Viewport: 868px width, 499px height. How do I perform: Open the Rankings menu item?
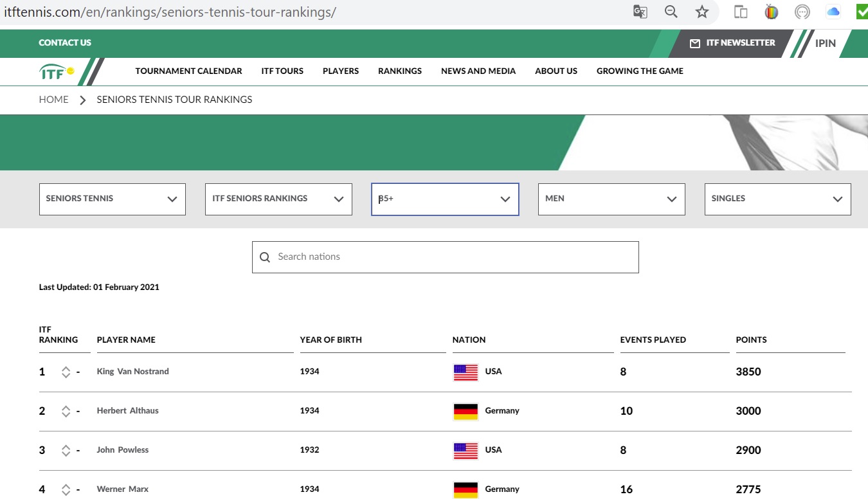point(400,71)
